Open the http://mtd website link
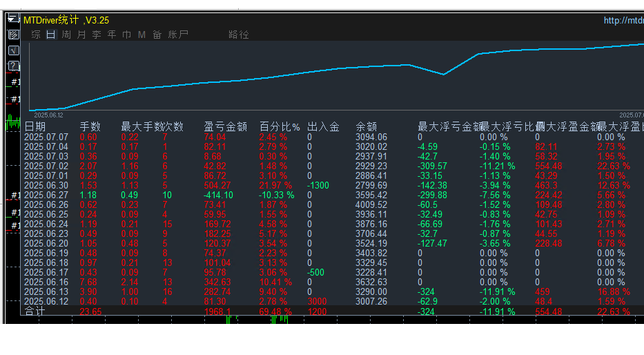Screen dimensions: 644x355 pos(623,20)
